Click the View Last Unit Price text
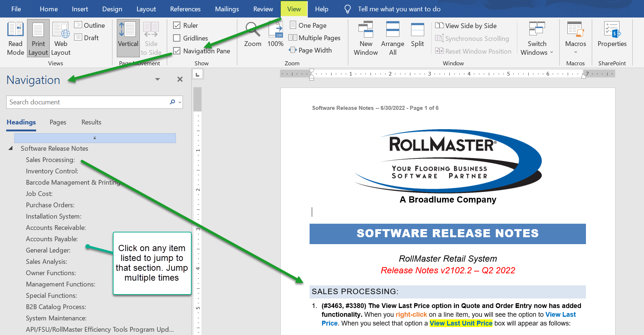 coord(461,323)
